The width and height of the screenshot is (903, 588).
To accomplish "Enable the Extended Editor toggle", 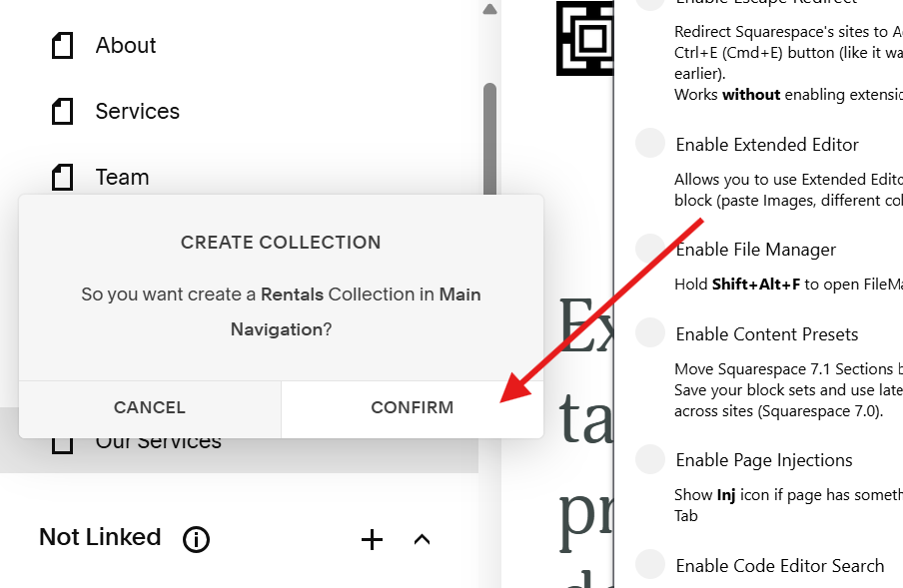I will point(650,143).
